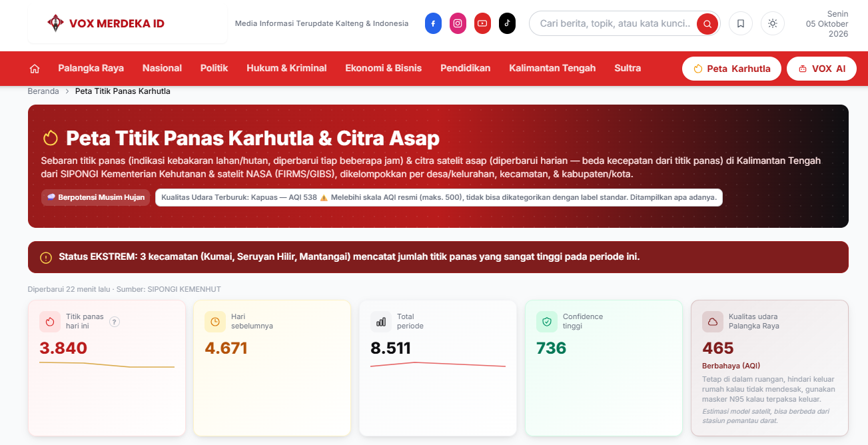This screenshot has width=868, height=445.
Task: Open the TikTok social link
Action: [507, 23]
